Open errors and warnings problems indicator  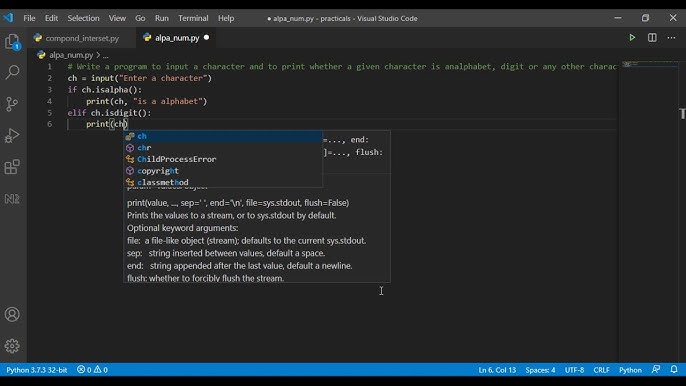click(x=92, y=370)
